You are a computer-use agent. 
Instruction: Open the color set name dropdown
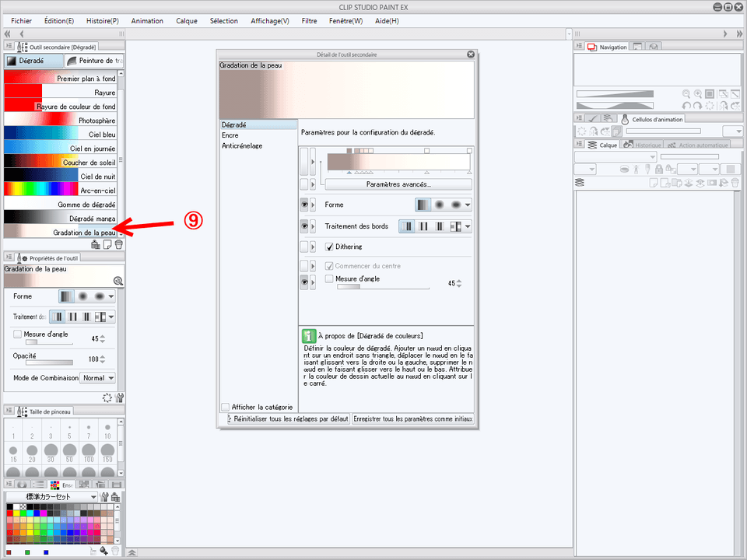(x=93, y=496)
